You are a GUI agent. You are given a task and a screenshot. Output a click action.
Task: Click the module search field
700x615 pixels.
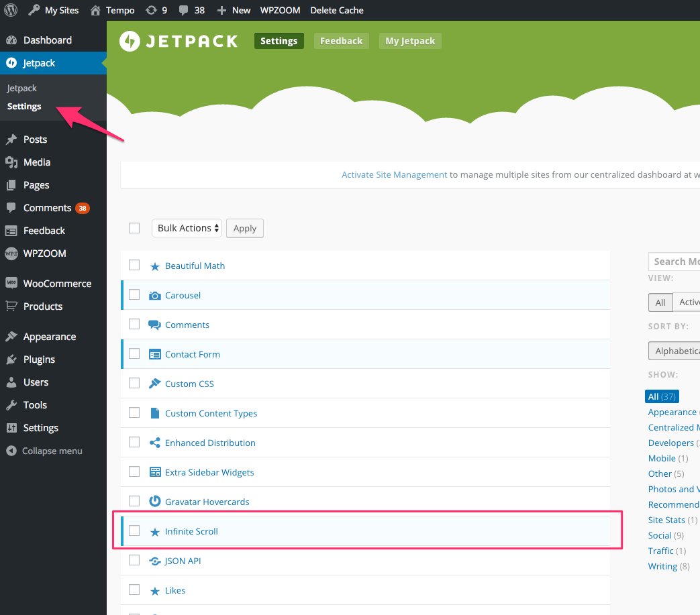[674, 262]
